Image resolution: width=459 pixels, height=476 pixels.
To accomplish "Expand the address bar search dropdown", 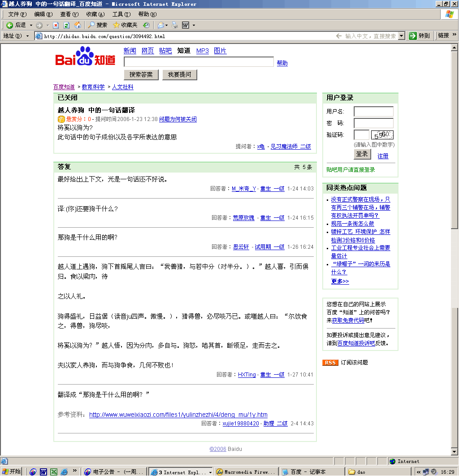I will click(401, 36).
